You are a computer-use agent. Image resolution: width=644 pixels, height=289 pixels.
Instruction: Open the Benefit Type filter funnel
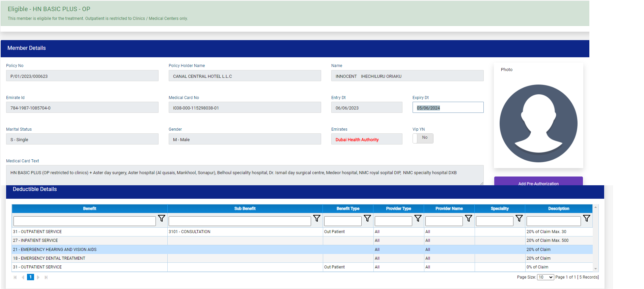point(367,219)
